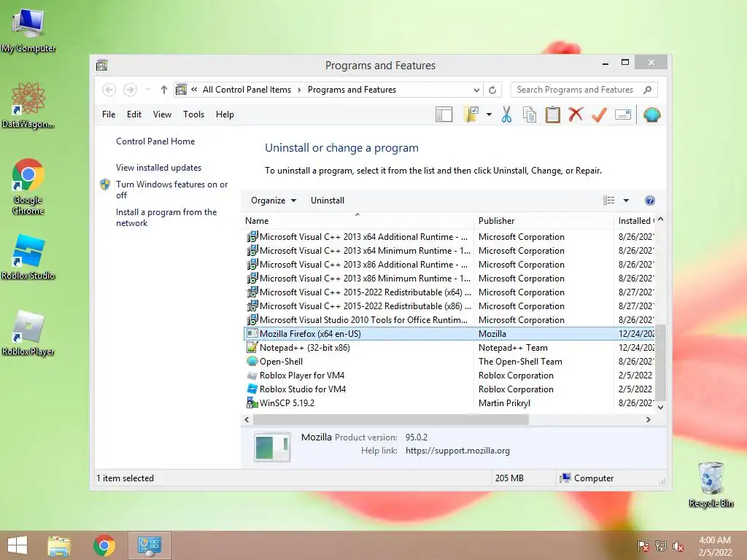This screenshot has height=560, width=747.
Task: Click the Rename icon in toolbar
Action: click(623, 114)
